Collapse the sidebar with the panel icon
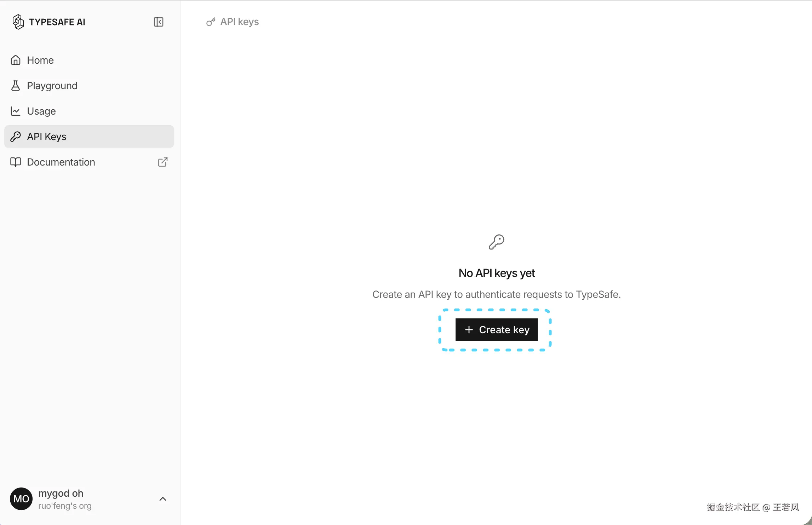812x525 pixels. point(159,22)
